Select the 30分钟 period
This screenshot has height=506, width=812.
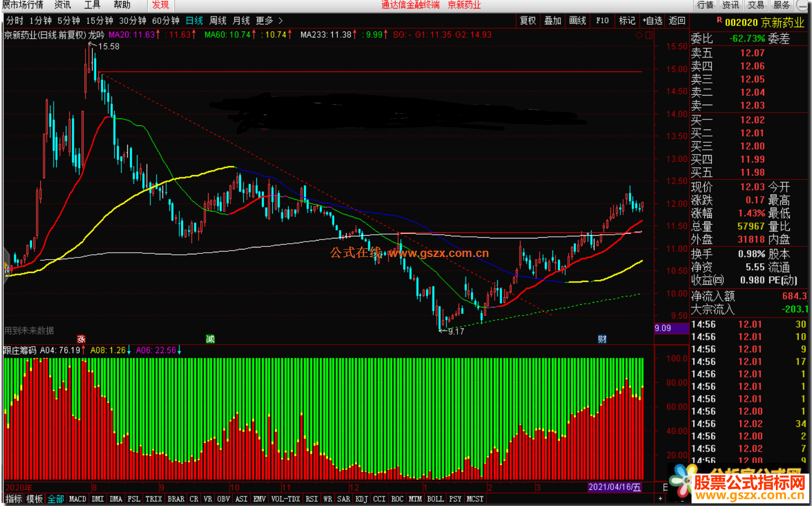pos(132,21)
